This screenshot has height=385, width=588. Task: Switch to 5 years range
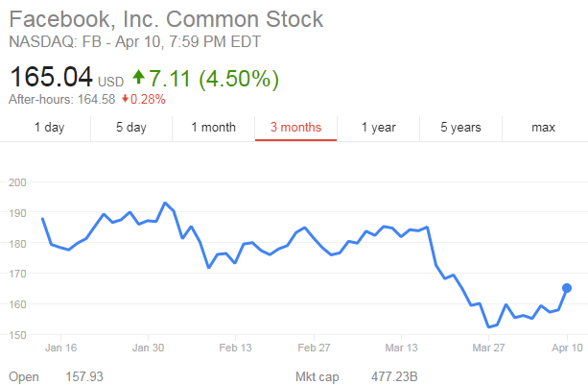[x=461, y=127]
